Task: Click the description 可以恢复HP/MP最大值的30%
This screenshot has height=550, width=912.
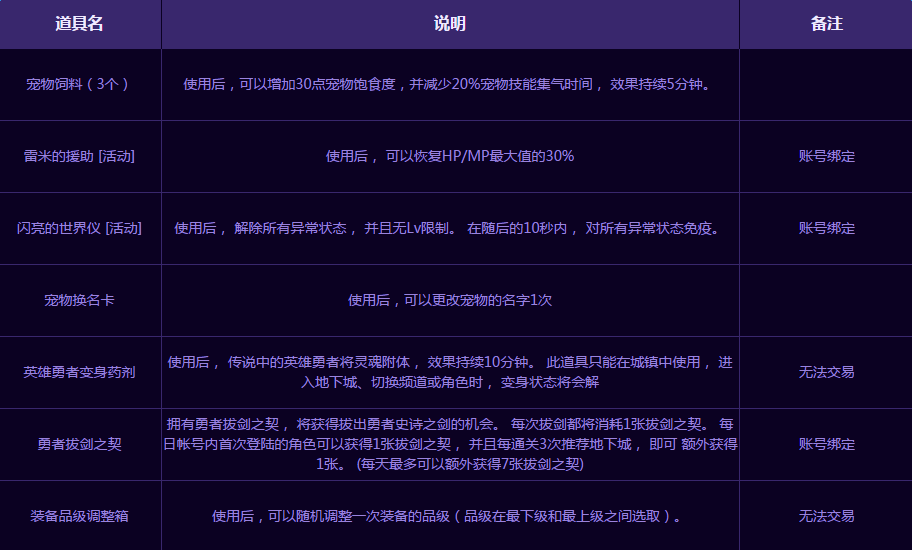Action: pos(450,156)
